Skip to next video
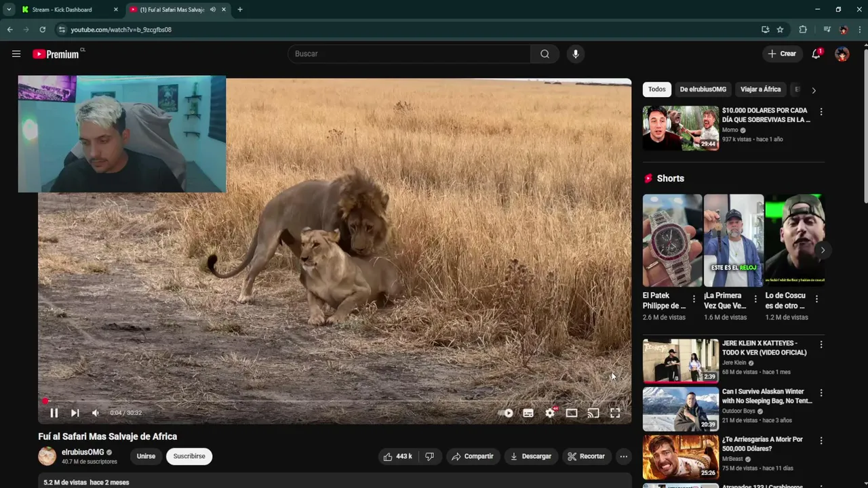The image size is (868, 488). click(75, 413)
